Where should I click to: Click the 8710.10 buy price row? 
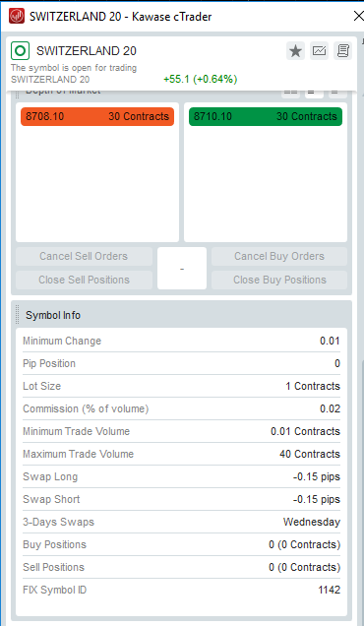tap(266, 116)
